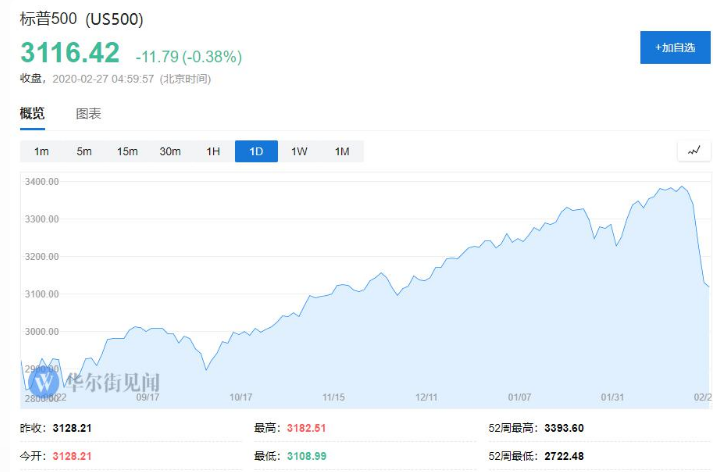
Task: Switch chart to 1W weekly interval
Action: point(299,151)
